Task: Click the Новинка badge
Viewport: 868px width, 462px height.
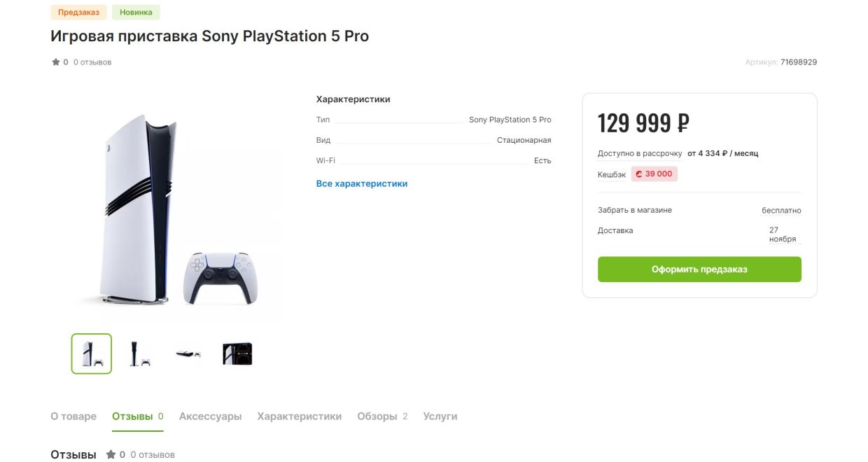Action: click(x=136, y=13)
